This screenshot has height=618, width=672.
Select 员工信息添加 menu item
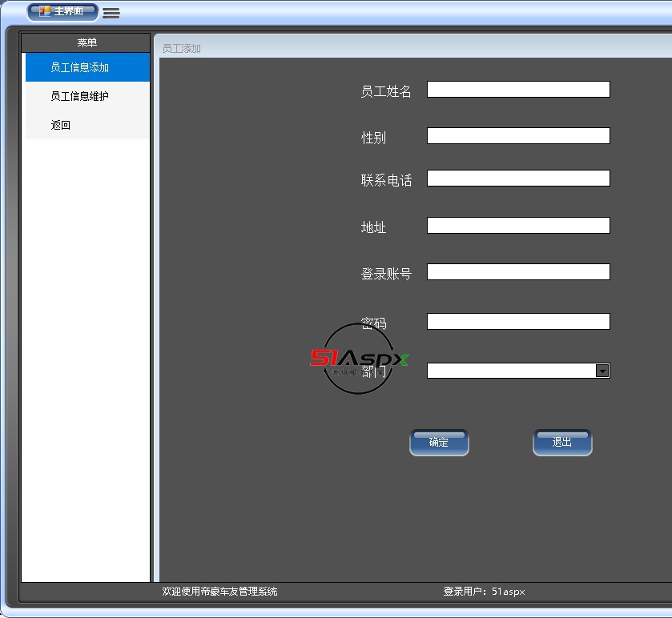pos(87,67)
